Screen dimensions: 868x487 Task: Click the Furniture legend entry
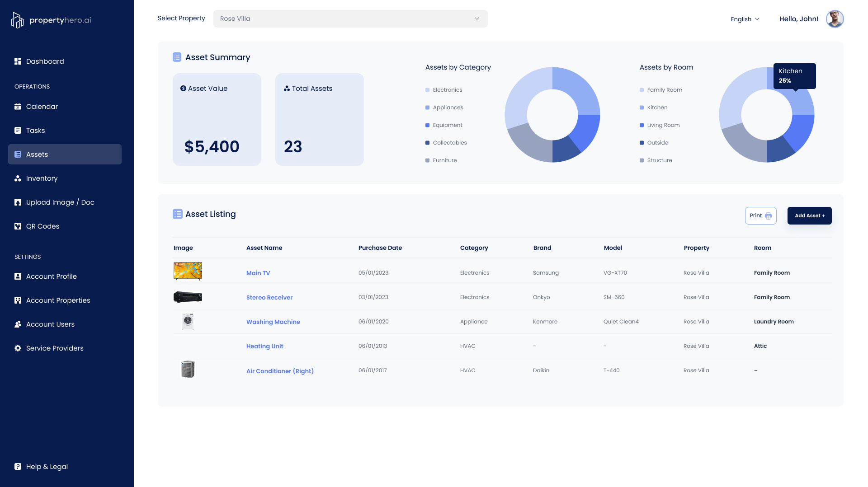tap(441, 160)
